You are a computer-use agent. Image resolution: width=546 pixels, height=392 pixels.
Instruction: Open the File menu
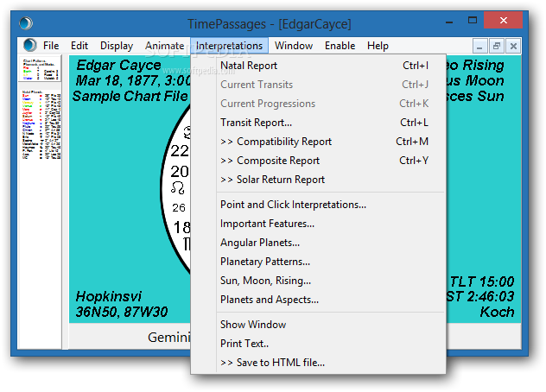coord(51,46)
